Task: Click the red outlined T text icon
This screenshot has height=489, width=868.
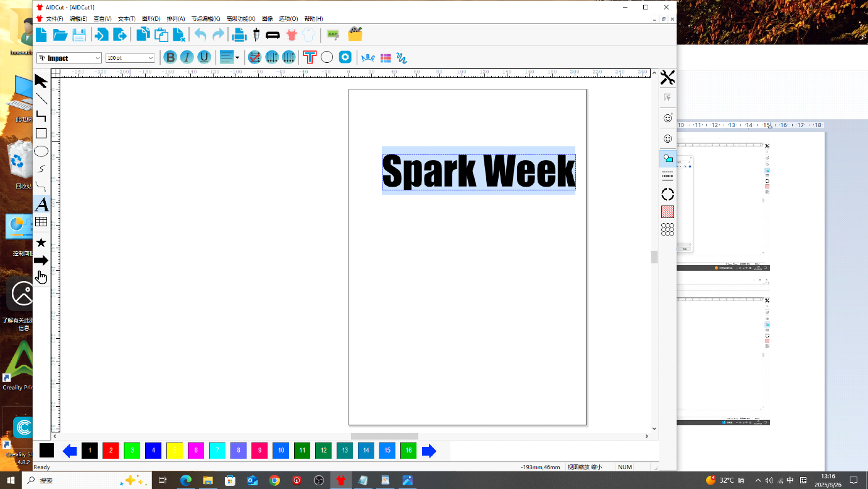Action: coord(309,57)
